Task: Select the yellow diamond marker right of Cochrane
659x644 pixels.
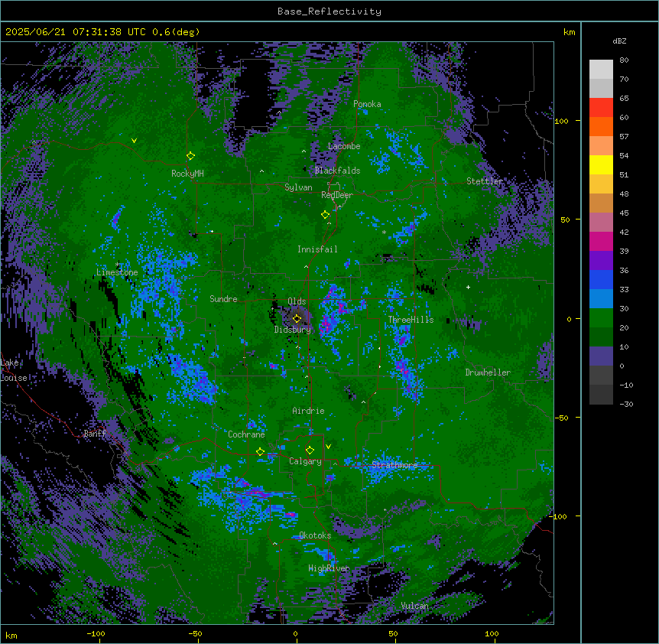Action: (260, 452)
